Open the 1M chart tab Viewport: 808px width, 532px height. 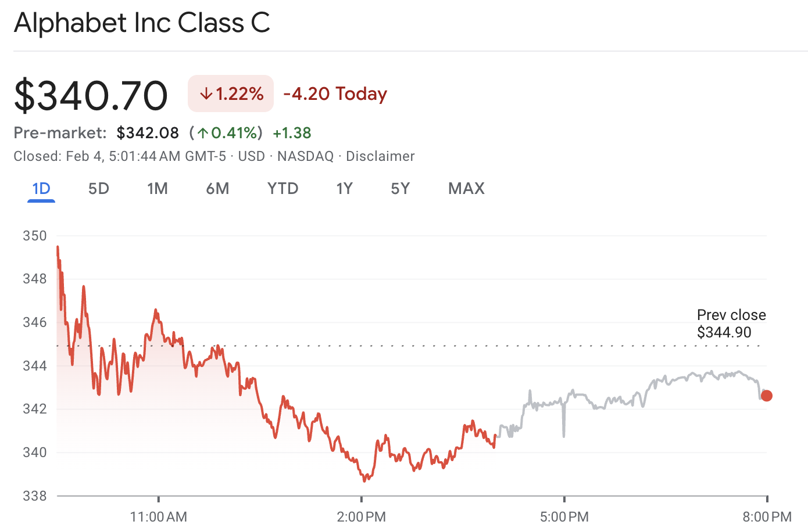tap(158, 188)
